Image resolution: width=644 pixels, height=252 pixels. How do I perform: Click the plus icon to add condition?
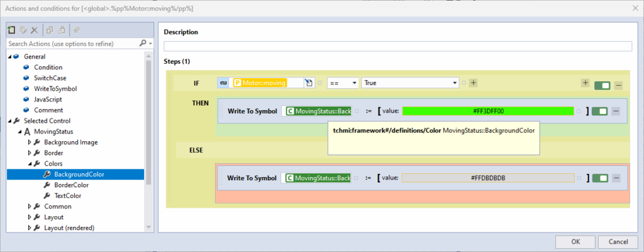(473, 83)
